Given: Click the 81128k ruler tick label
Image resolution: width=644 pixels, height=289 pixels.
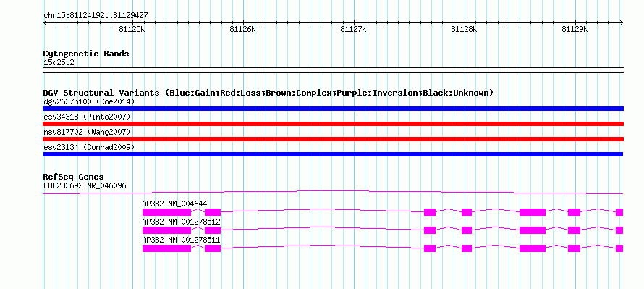Looking at the screenshot, I should click(x=464, y=29).
